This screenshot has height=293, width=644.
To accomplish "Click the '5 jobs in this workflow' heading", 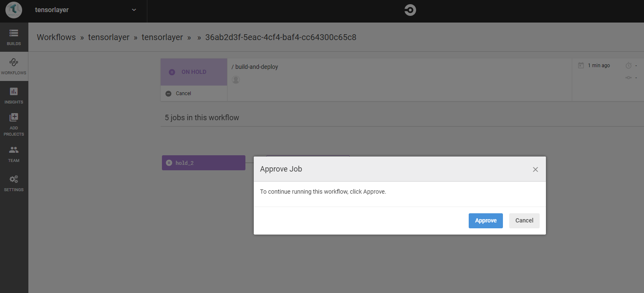I will pyautogui.click(x=202, y=117).
